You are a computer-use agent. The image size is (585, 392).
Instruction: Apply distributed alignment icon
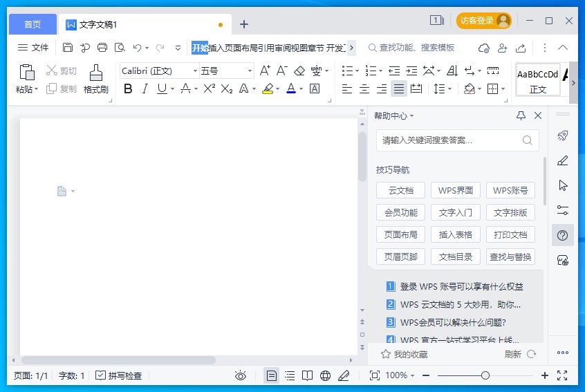[416, 88]
